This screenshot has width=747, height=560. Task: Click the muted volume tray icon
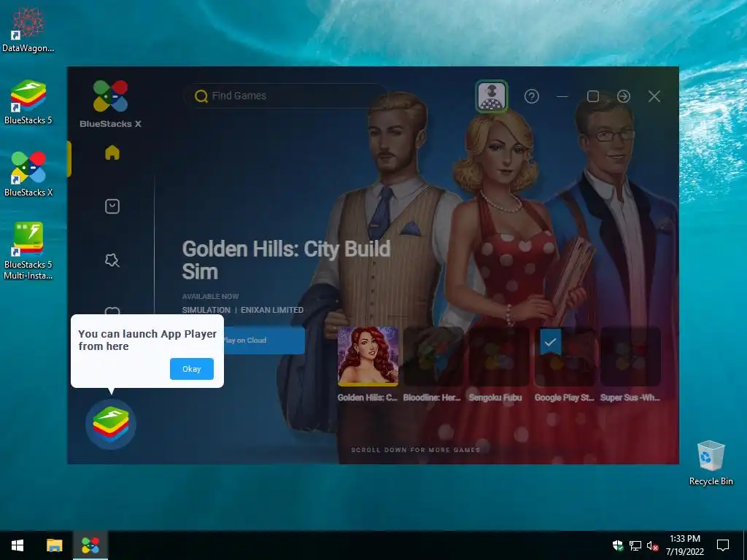[652, 545]
